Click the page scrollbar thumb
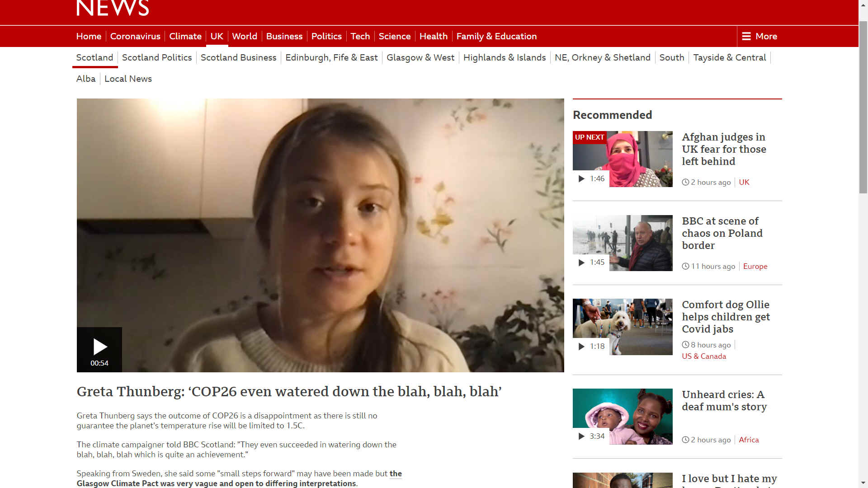 click(863, 107)
